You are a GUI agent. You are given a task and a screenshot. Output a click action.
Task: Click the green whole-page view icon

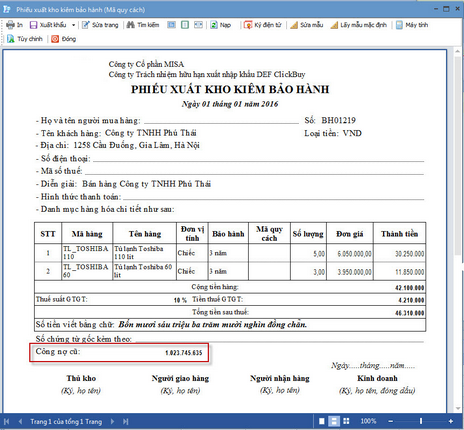185,25
